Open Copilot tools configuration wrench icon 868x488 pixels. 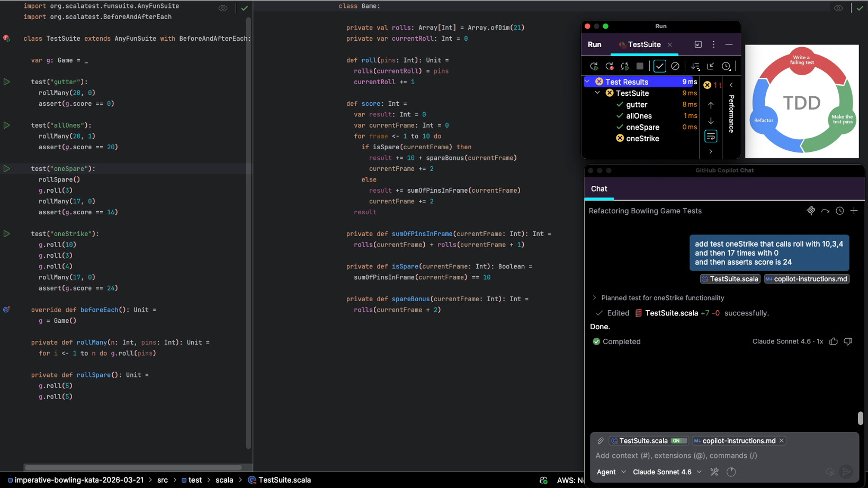pos(714,472)
